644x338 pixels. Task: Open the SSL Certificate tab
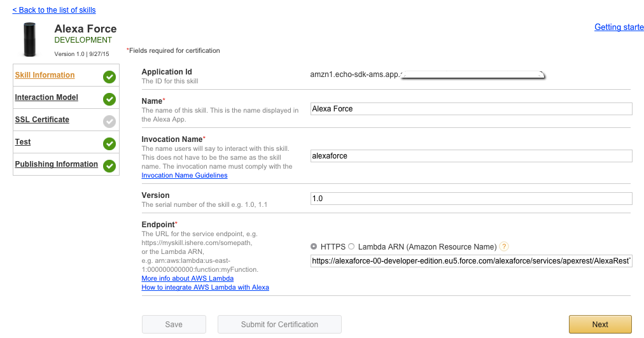(42, 120)
